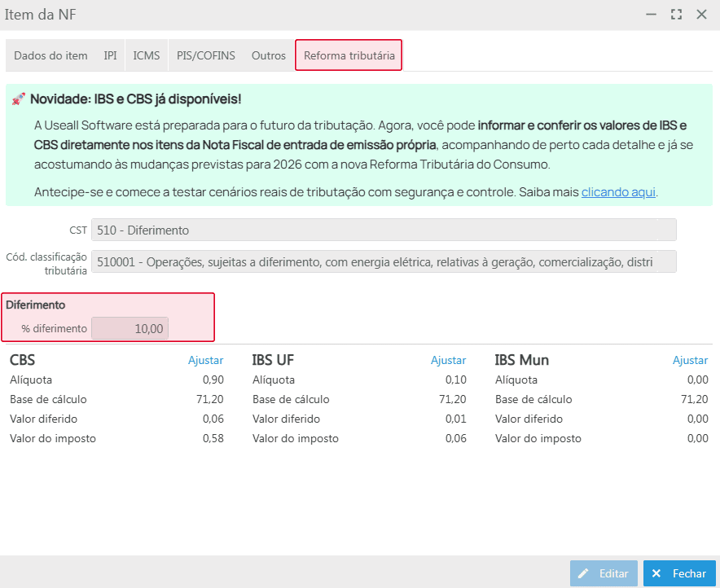Close the dialog with X icon
This screenshot has width=720, height=588.
[x=700, y=15]
